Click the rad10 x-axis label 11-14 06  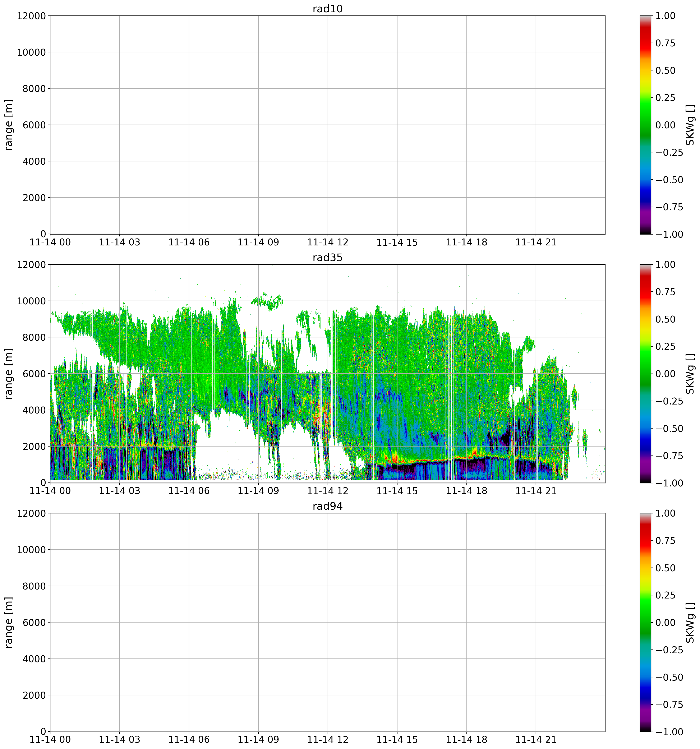[189, 242]
